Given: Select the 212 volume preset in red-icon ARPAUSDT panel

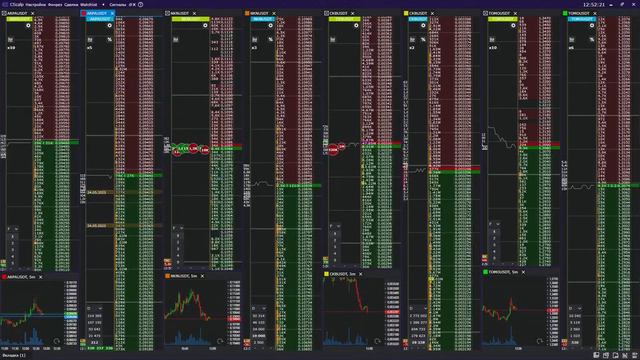Looking at the screenshot, I should pos(95,342).
